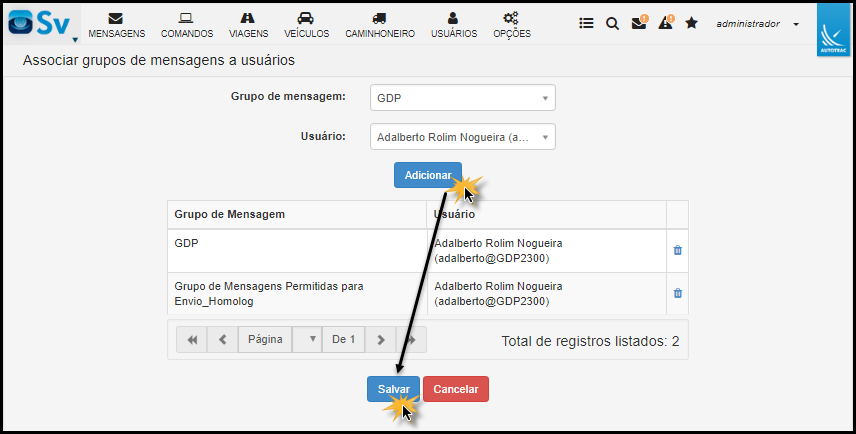The height and width of the screenshot is (434, 856).
Task: Open the envelope notifications icon
Action: click(639, 23)
